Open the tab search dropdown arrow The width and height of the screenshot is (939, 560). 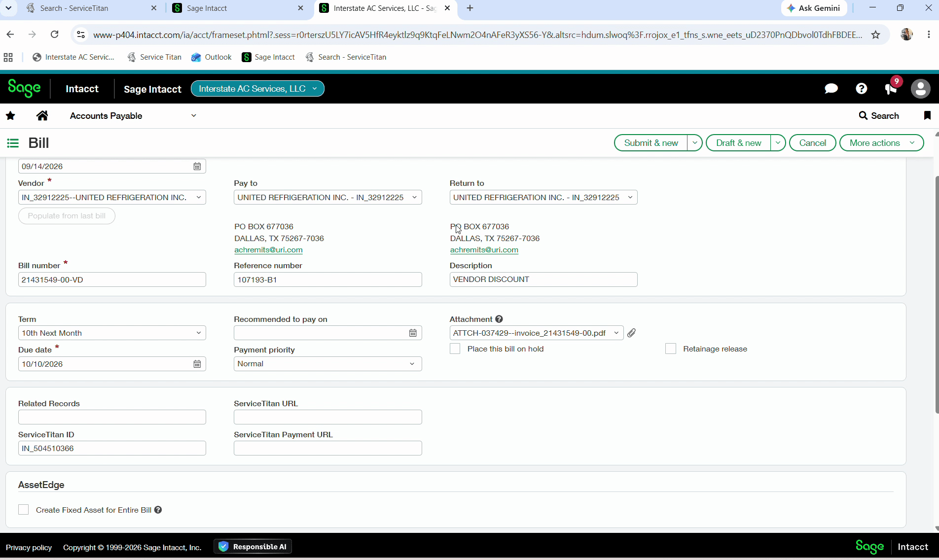pyautogui.click(x=8, y=8)
